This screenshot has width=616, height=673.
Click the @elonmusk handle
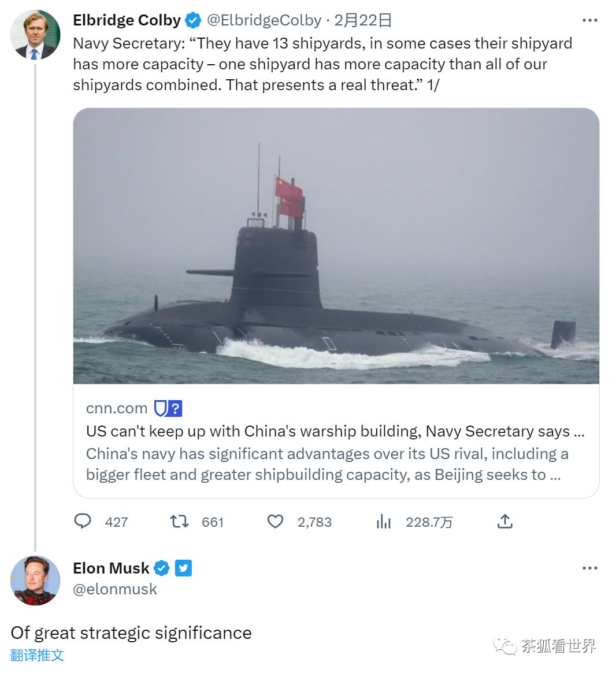(115, 589)
